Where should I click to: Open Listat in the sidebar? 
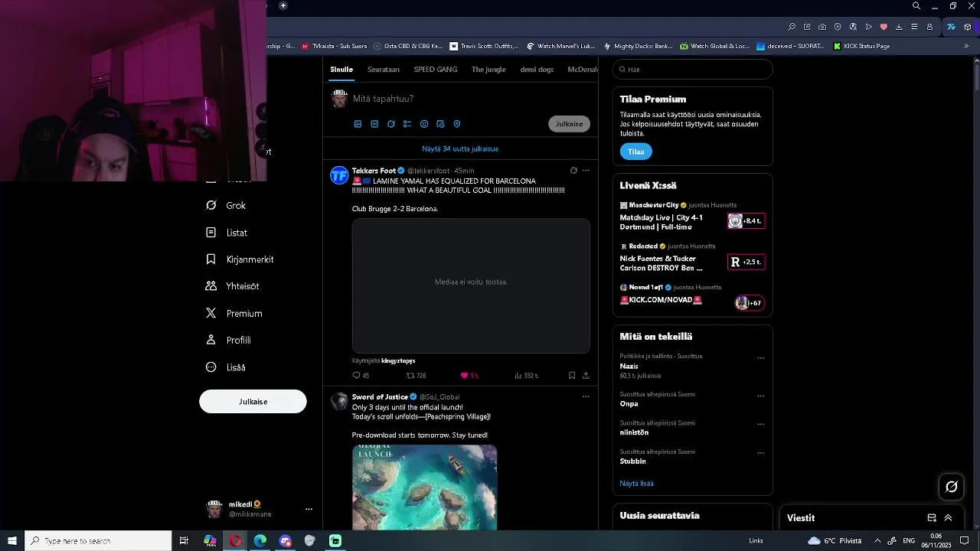point(227,233)
